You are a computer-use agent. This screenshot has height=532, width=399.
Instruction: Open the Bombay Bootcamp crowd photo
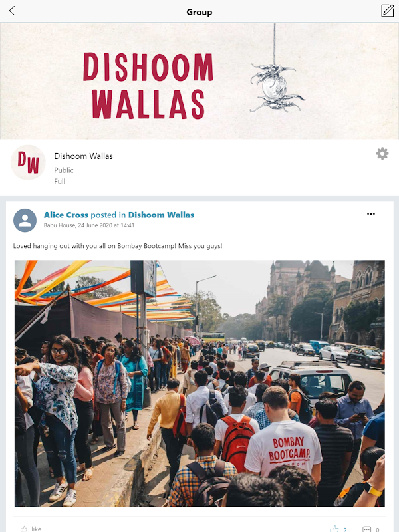[x=199, y=384]
